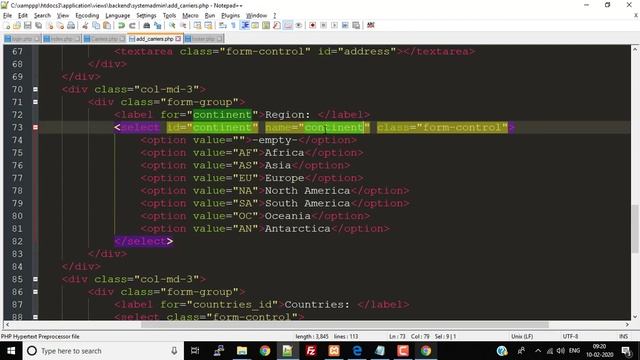The width and height of the screenshot is (640, 360).
Task: Open the File menu
Action: 7,16
